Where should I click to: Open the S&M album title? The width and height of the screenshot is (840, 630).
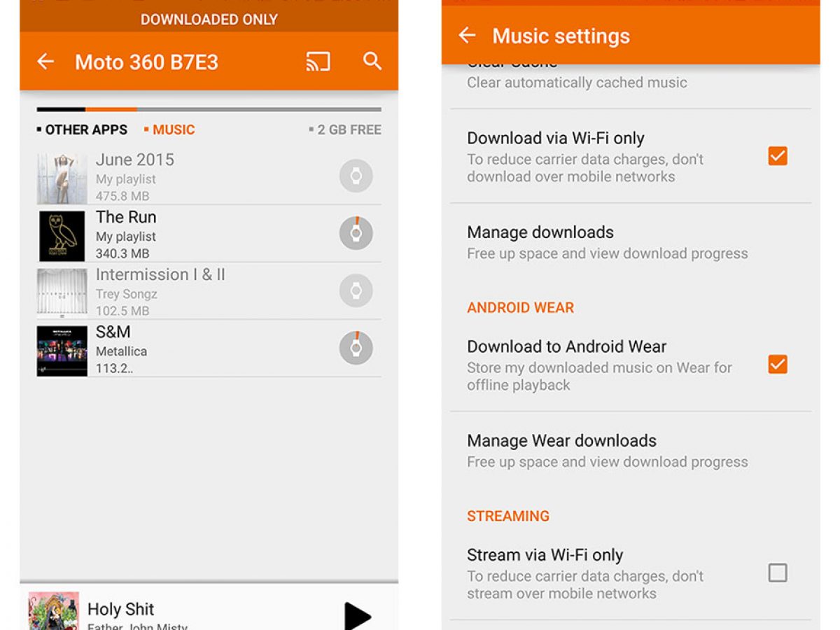click(x=113, y=332)
